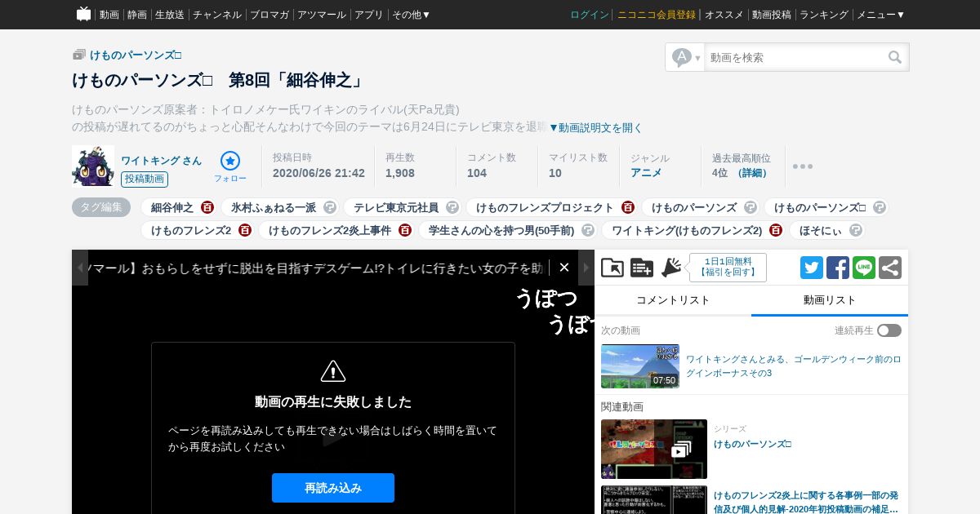Open オススメ from the top bar
The height and width of the screenshot is (514, 980).
point(724,15)
